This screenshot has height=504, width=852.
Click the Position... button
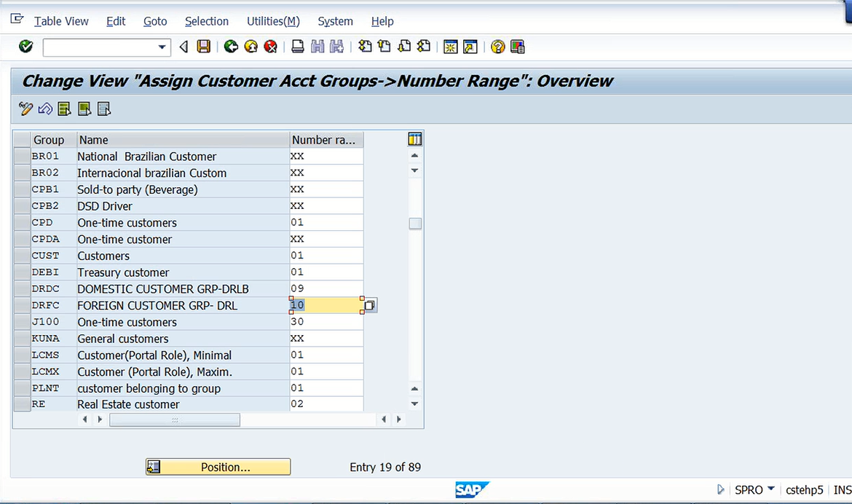point(218,467)
